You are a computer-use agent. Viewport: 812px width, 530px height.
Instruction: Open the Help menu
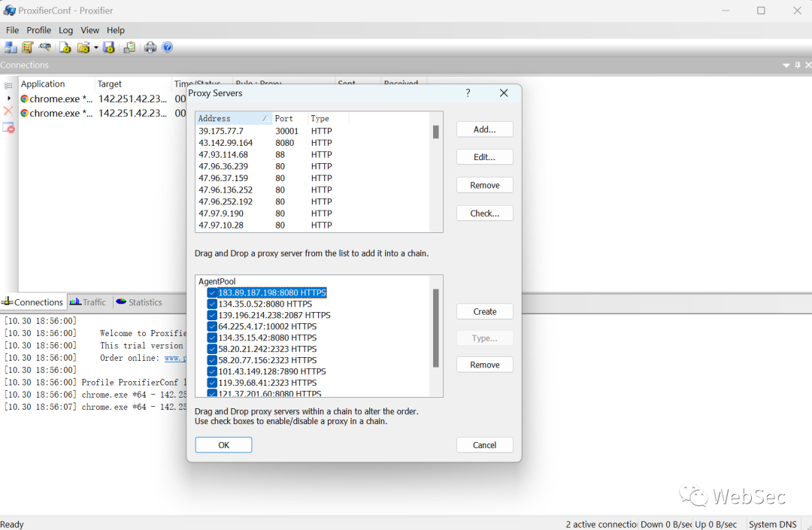pos(116,30)
